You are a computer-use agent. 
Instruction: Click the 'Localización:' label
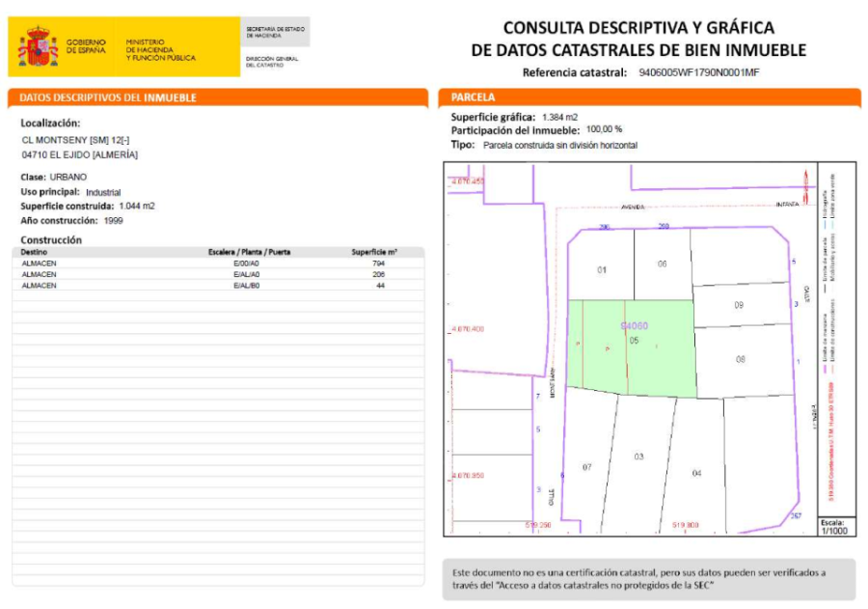50,123
